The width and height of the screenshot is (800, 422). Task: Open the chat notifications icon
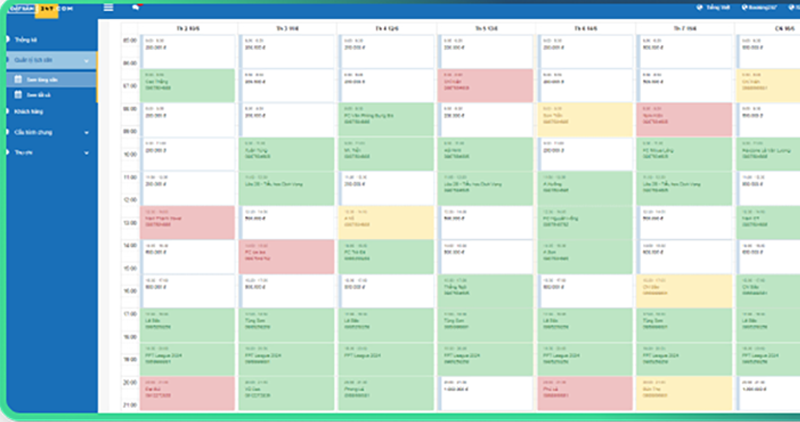coord(136,8)
